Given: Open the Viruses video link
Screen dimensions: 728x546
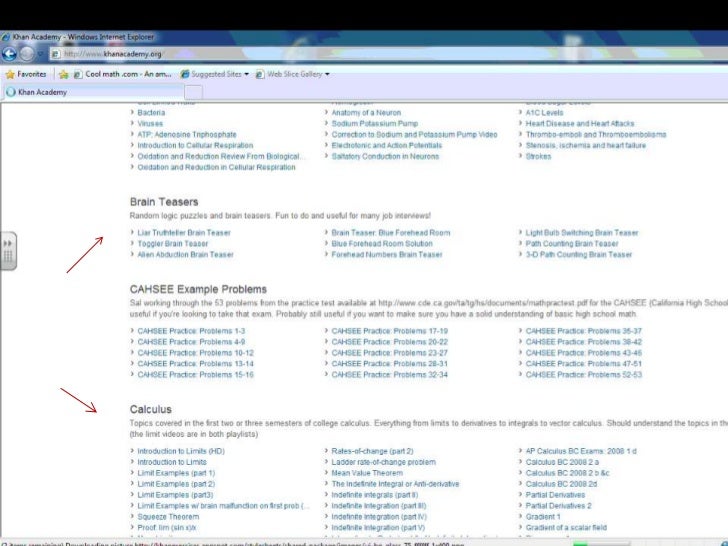Looking at the screenshot, I should [150, 124].
